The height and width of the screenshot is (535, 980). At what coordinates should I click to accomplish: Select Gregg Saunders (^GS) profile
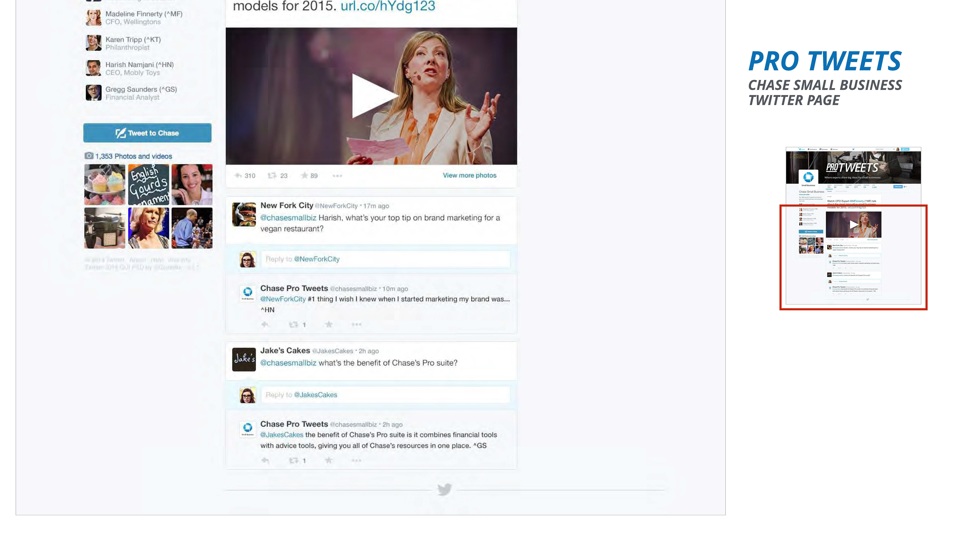[142, 89]
